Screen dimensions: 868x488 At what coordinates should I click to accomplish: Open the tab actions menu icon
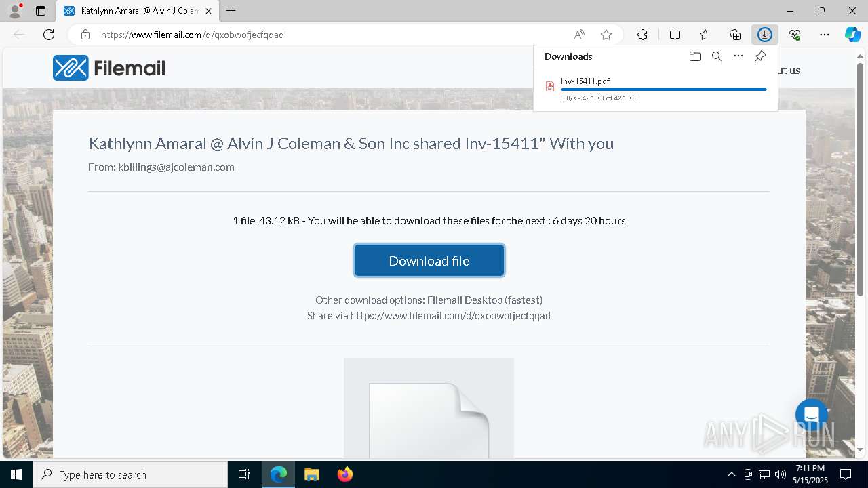click(41, 11)
